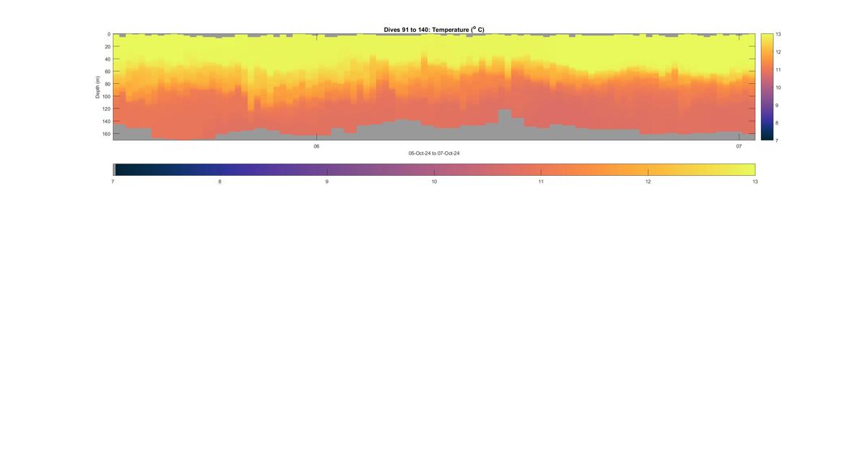Click the vertical temperature colorbar beside the plot
This screenshot has height=450, width=868.
coord(767,87)
